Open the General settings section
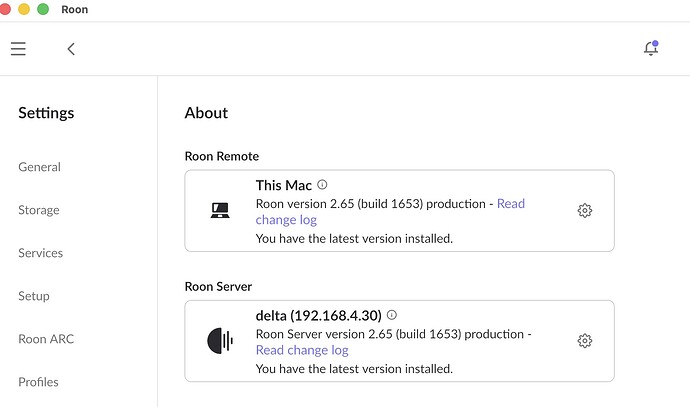The image size is (690, 407). coord(40,167)
